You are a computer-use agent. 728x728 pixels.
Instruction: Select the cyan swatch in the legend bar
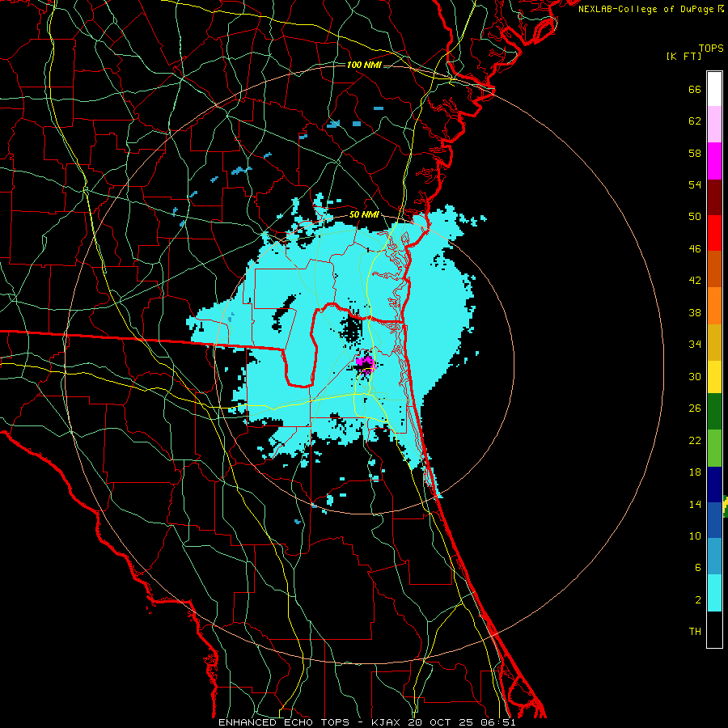pyautogui.click(x=714, y=593)
